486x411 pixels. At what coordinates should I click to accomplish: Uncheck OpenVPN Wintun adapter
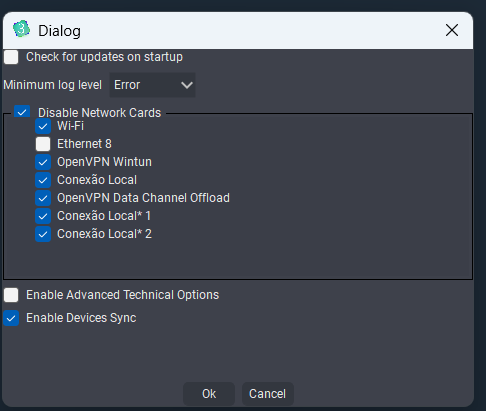43,162
